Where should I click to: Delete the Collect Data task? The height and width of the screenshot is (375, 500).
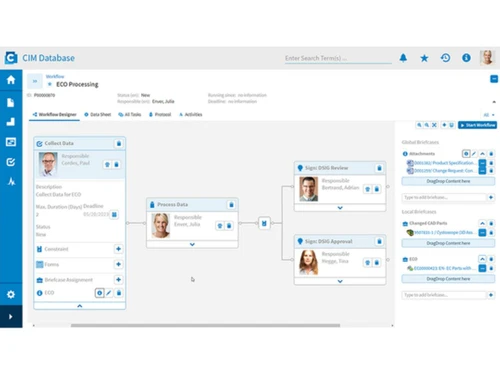point(119,144)
